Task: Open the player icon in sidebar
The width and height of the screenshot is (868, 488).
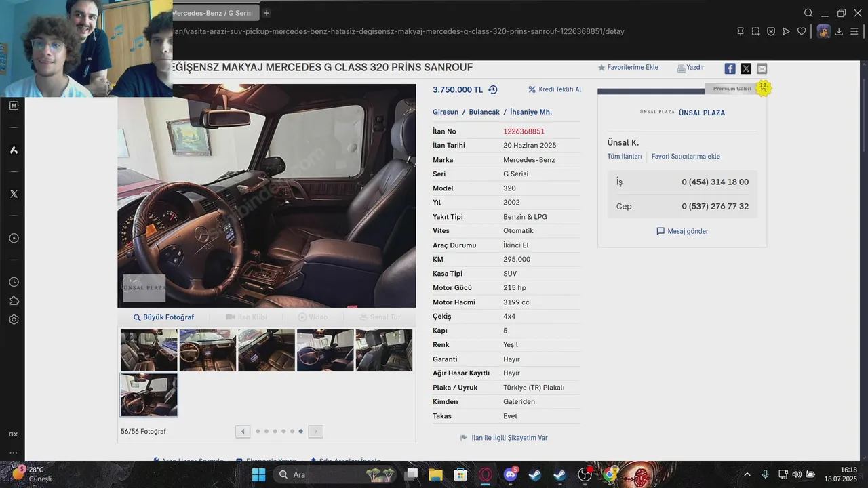Action: (x=14, y=238)
